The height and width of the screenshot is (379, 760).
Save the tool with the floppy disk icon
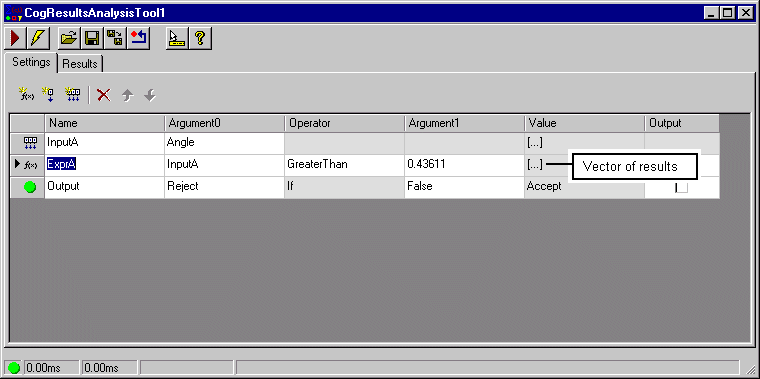pyautogui.click(x=92, y=39)
